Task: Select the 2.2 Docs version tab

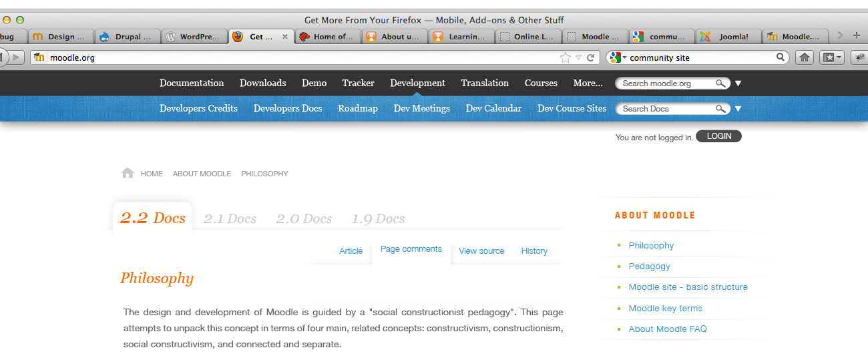Action: [x=152, y=218]
